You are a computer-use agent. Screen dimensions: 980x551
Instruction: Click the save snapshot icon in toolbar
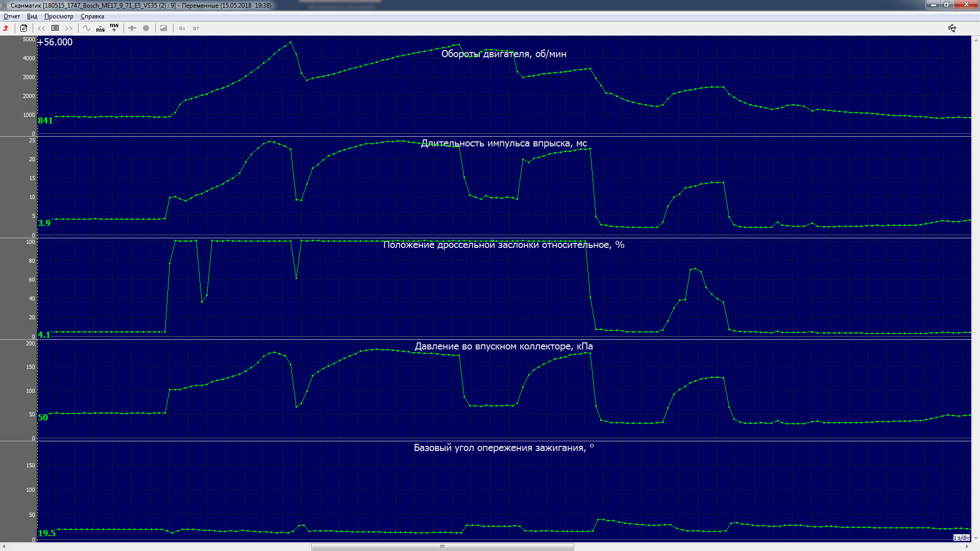pos(163,28)
